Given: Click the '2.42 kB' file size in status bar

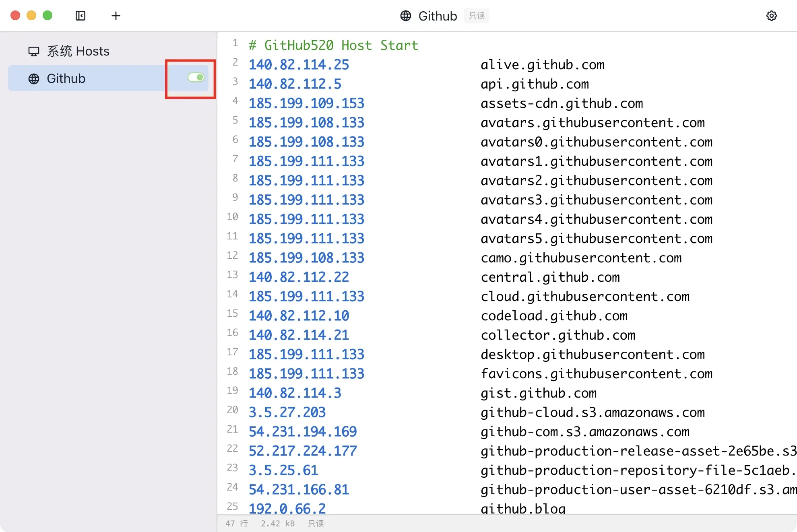Looking at the screenshot, I should click(278, 524).
